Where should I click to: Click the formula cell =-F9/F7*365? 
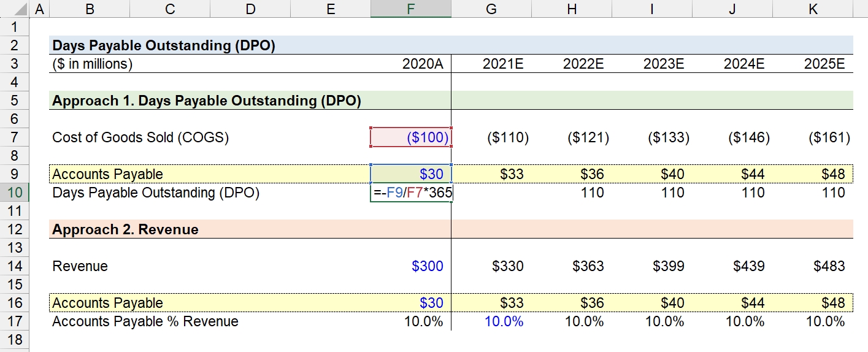point(411,193)
